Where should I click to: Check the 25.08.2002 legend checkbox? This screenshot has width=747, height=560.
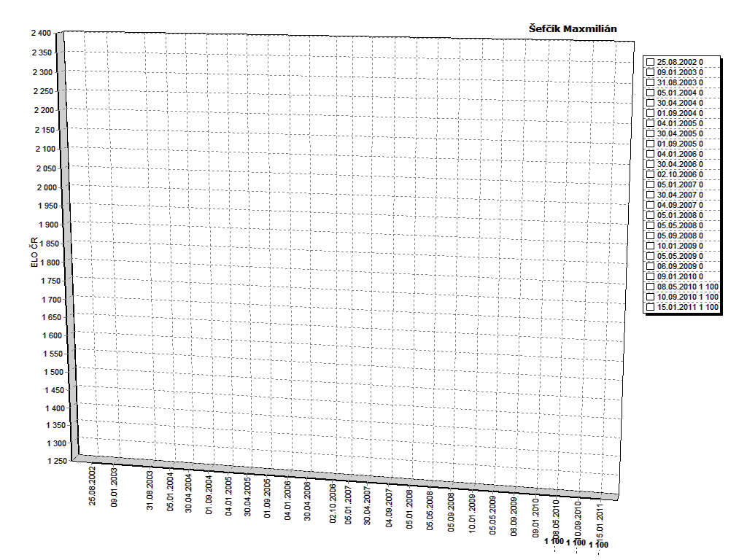pos(650,62)
